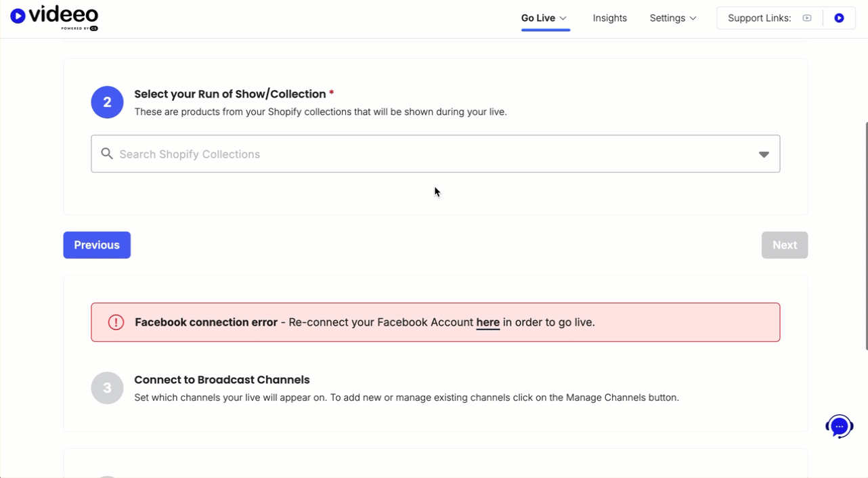Image resolution: width=868 pixels, height=478 pixels.
Task: Click the Connect to Broadcast Channels heading
Action: point(221,380)
